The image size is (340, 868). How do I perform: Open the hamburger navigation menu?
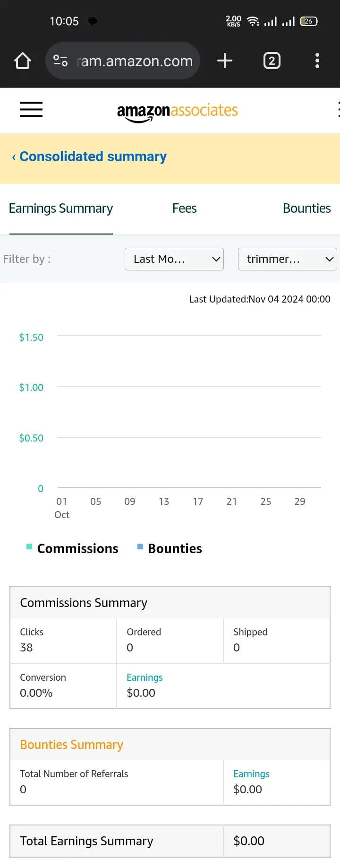(x=31, y=110)
